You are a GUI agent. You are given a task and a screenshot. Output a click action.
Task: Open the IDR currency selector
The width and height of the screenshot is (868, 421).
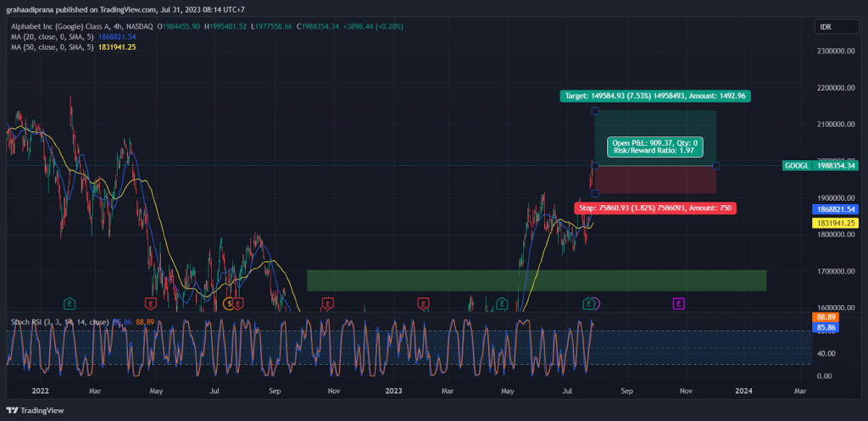coord(837,26)
